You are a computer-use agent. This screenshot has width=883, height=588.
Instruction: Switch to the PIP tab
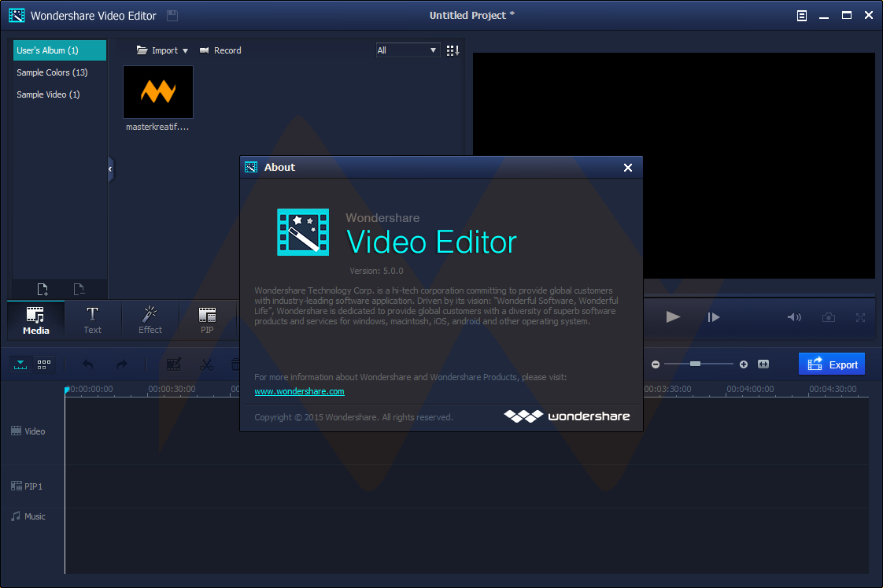pyautogui.click(x=207, y=320)
